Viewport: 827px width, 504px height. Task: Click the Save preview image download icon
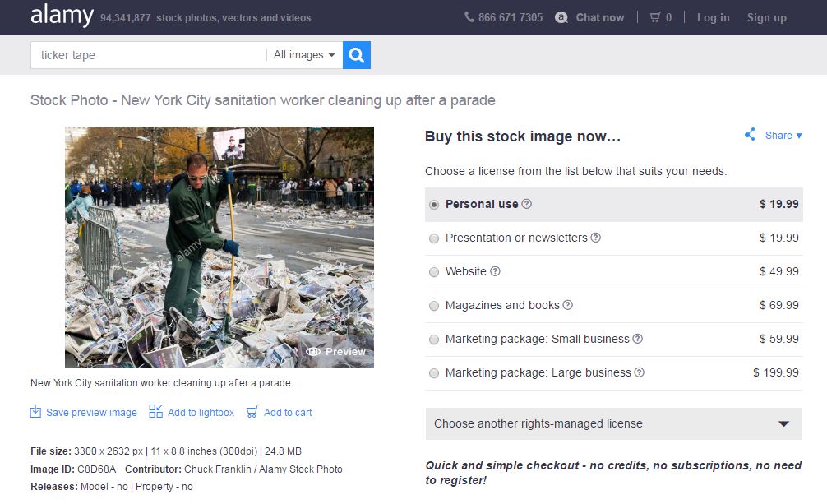[x=35, y=412]
